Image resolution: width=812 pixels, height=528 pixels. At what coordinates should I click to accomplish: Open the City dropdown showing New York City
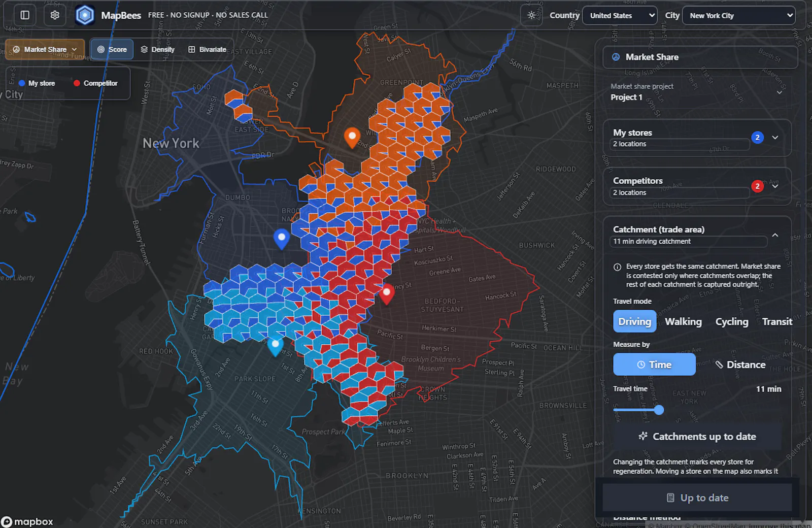pyautogui.click(x=738, y=15)
